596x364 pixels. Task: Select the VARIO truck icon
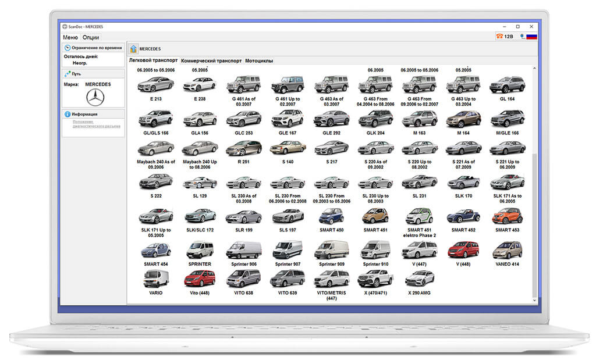[155, 279]
